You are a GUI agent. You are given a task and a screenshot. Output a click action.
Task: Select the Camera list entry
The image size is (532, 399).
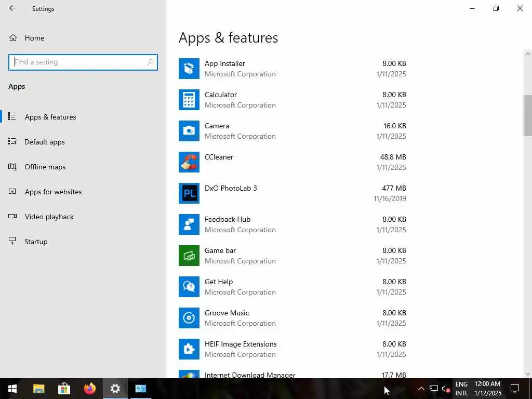coord(292,131)
